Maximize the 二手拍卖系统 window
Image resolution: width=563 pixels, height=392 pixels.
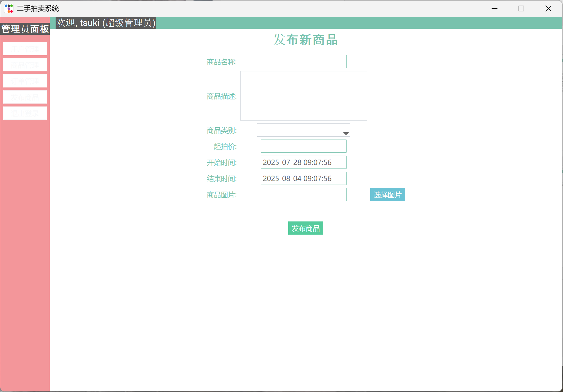point(521,8)
